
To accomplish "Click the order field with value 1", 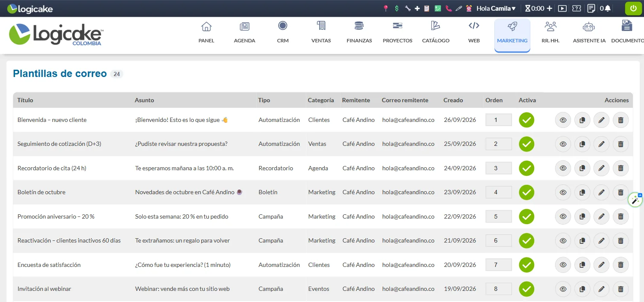I will tap(498, 120).
